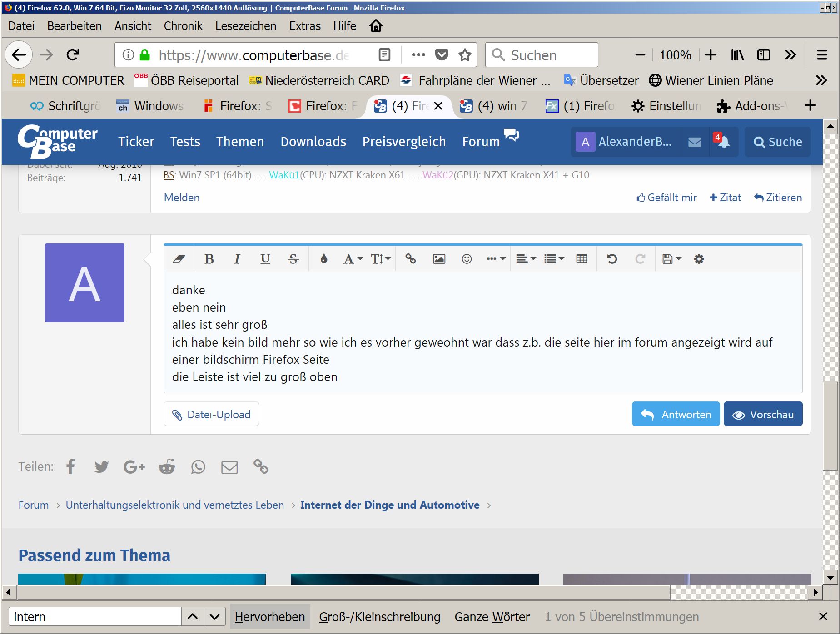840x634 pixels.
Task: Share via email envelope icon
Action: tap(229, 467)
